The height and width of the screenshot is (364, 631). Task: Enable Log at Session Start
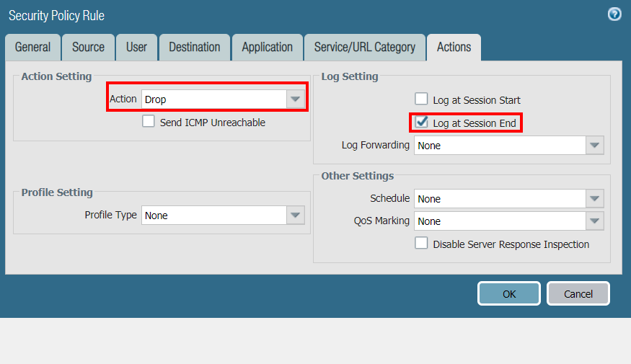click(x=421, y=99)
